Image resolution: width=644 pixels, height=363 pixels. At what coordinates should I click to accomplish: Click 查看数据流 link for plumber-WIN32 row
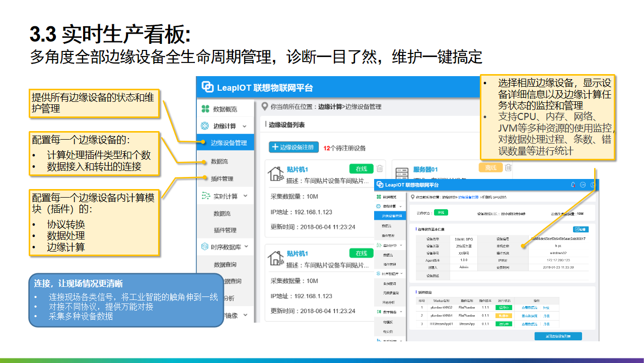529,308
